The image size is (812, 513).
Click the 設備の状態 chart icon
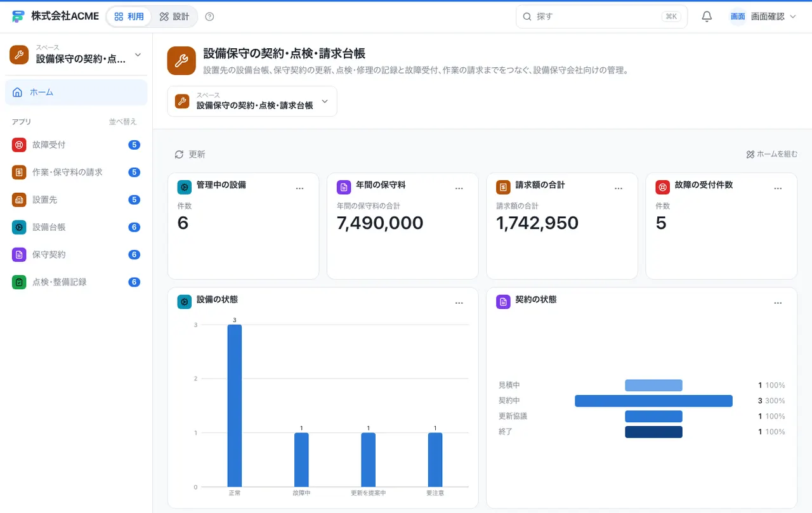click(184, 302)
